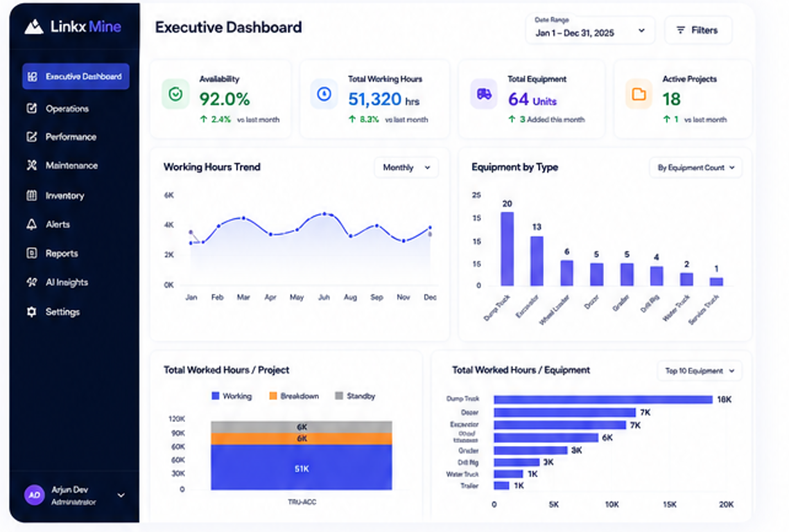Toggle the Standby gray legend swatch

click(339, 396)
